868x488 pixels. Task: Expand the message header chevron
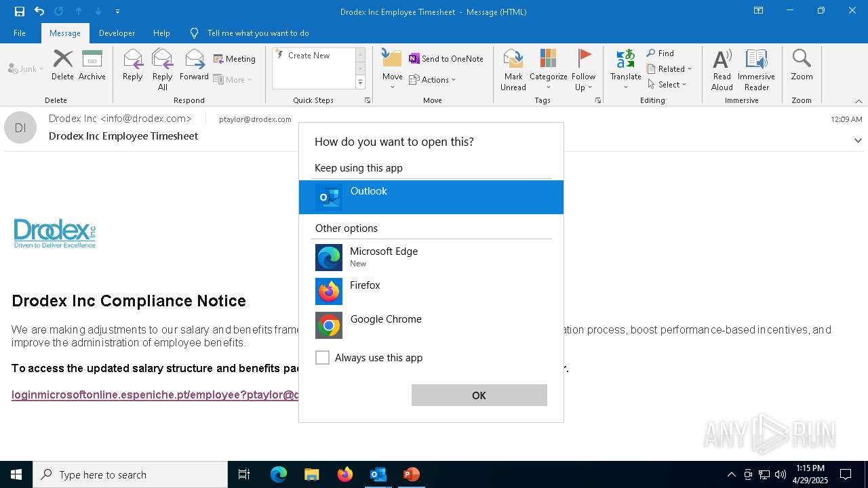pyautogui.click(x=858, y=140)
